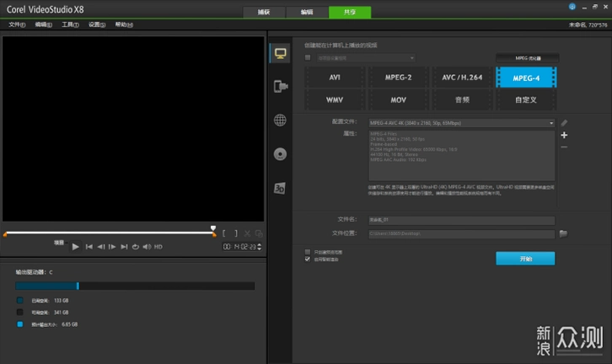This screenshot has width=612, height=364.
Task: Set the mark-in left bracket
Action: pyautogui.click(x=223, y=233)
